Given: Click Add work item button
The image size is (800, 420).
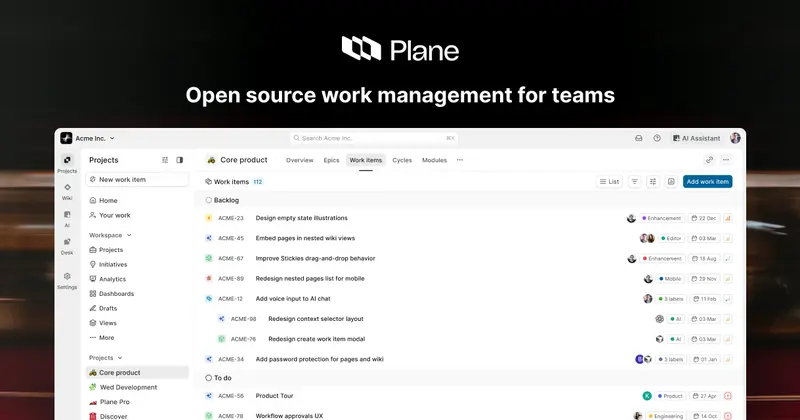Looking at the screenshot, I should (708, 182).
